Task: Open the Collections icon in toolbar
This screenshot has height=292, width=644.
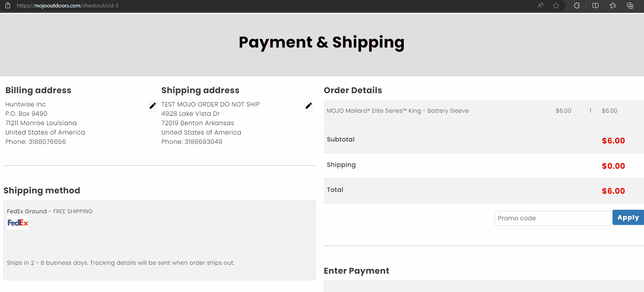Action: point(630,5)
